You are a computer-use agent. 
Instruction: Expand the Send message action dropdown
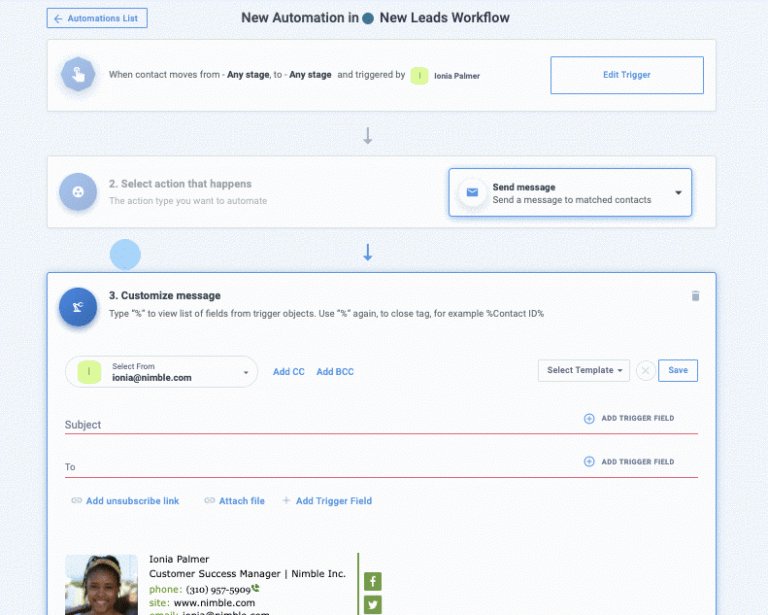click(678, 193)
